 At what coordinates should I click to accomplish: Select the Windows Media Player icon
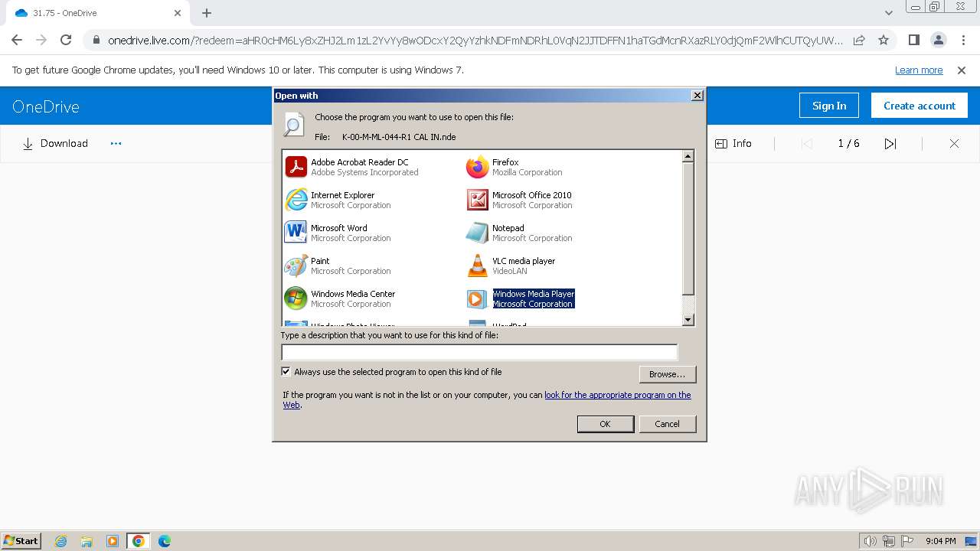point(477,298)
